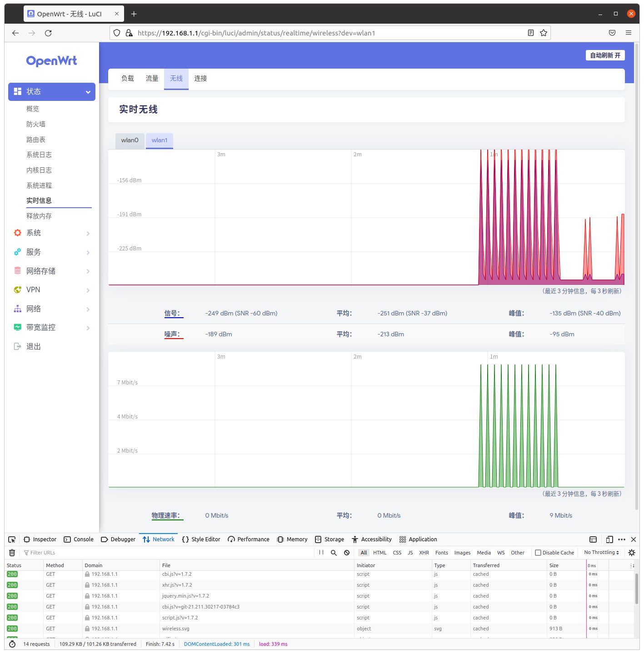
Task: Click the logout icon next to 退出
Action: (x=17, y=346)
